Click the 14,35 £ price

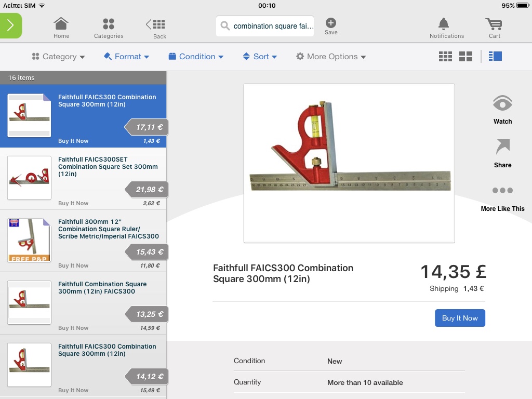(x=453, y=272)
